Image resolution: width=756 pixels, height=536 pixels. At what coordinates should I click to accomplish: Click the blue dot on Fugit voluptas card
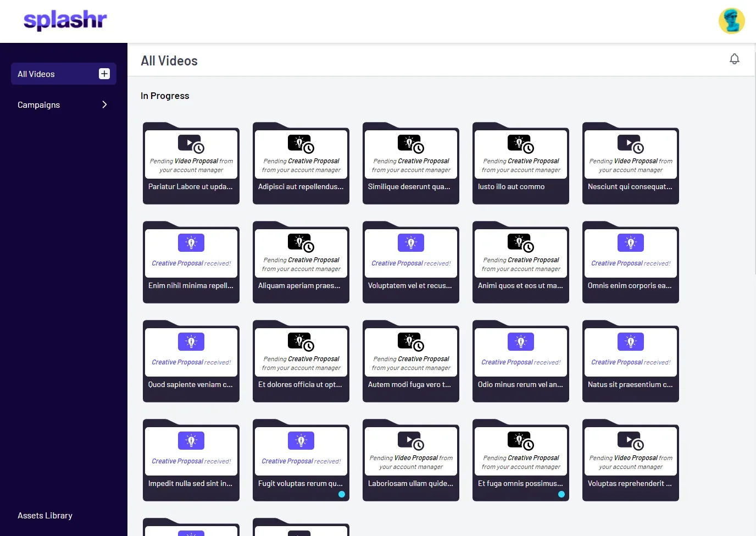(342, 494)
